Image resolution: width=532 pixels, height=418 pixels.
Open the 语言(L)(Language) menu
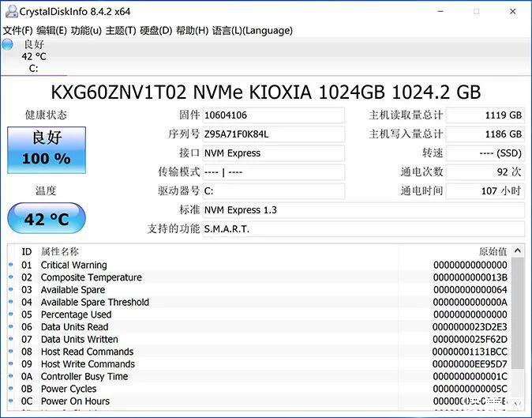coord(253,31)
